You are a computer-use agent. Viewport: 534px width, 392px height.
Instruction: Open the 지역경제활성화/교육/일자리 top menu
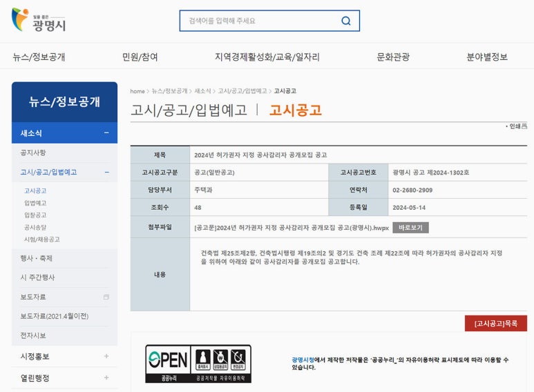pos(267,57)
